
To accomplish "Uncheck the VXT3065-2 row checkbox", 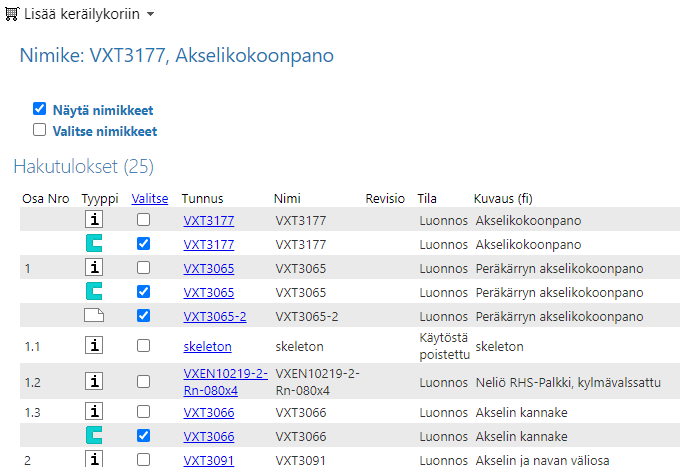I will click(x=144, y=316).
